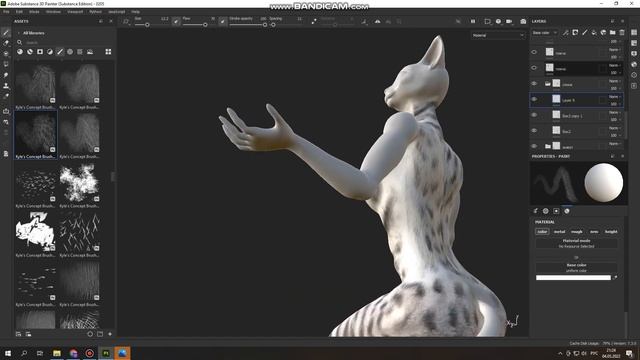Collapse the open folder above Layer 9
The image size is (640, 360).
click(x=548, y=84)
